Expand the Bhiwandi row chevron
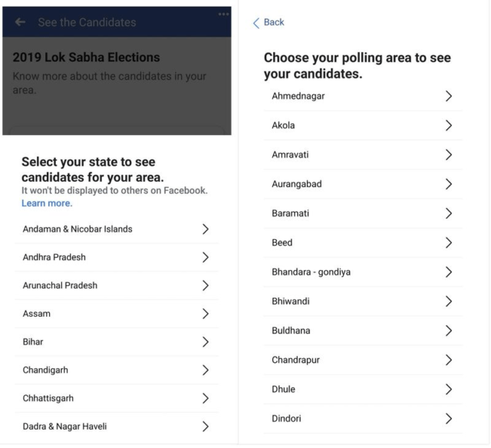Viewport: 491px width, 448px height. (449, 301)
